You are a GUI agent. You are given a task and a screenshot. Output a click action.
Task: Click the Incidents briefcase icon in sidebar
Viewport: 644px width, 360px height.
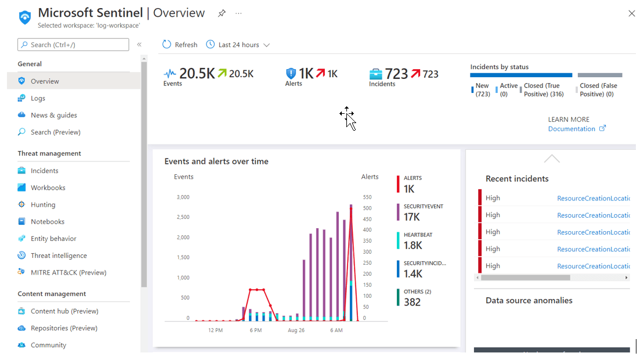pos(21,171)
